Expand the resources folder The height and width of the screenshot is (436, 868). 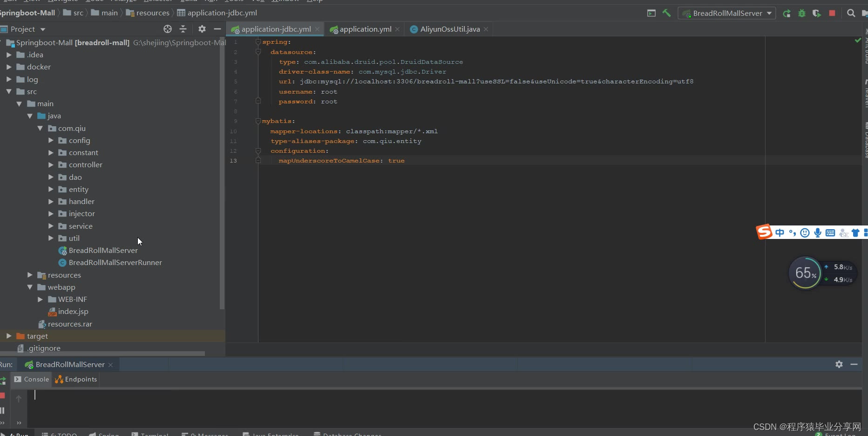pos(30,275)
